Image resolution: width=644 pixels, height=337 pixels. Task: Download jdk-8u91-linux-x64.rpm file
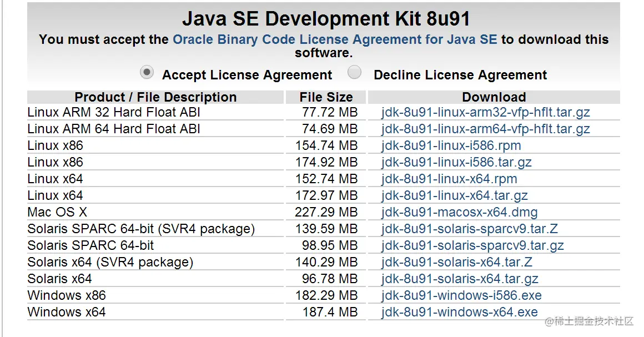pos(449,179)
